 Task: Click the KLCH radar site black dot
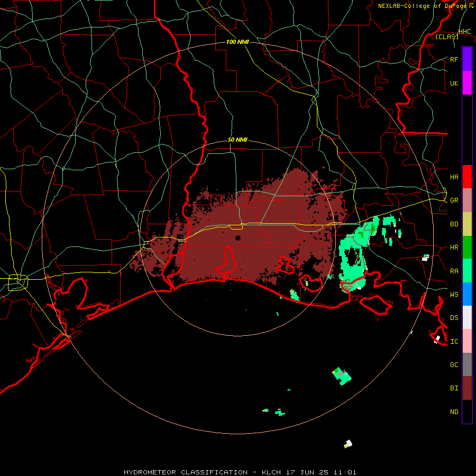pos(237,237)
